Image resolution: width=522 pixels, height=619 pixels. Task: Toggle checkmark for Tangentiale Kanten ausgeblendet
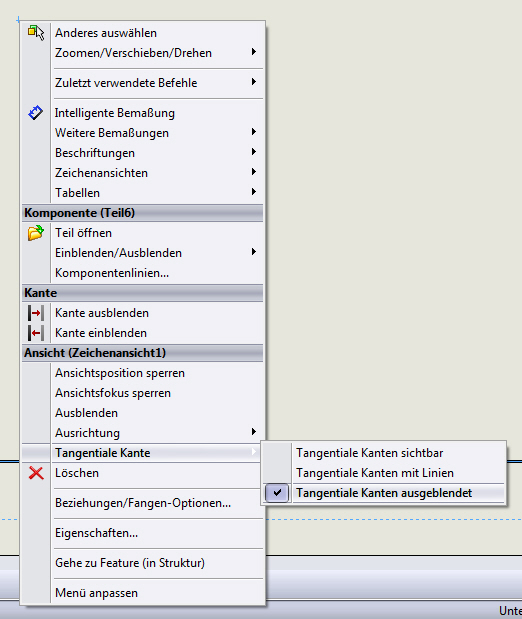coord(277,493)
